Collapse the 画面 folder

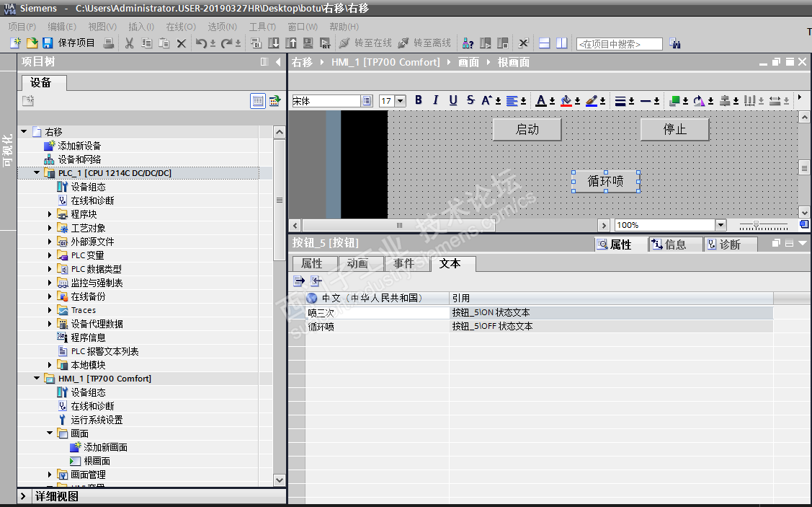point(50,433)
